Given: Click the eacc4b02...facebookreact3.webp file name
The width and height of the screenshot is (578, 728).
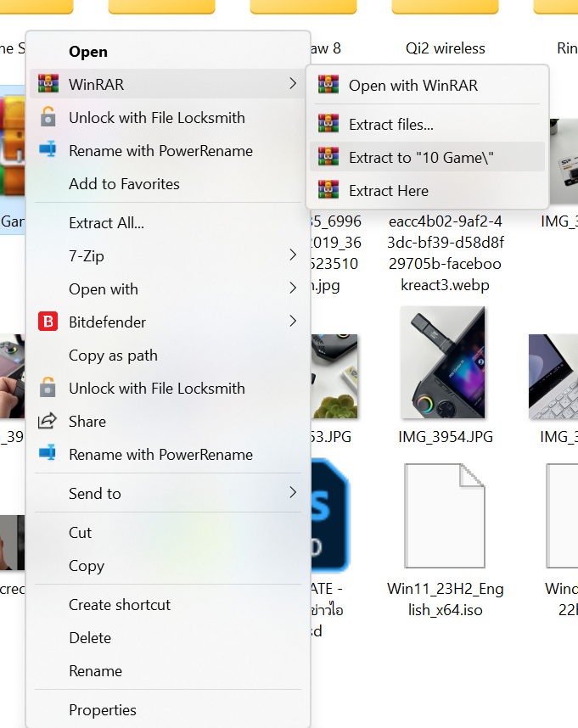Looking at the screenshot, I should click(446, 253).
